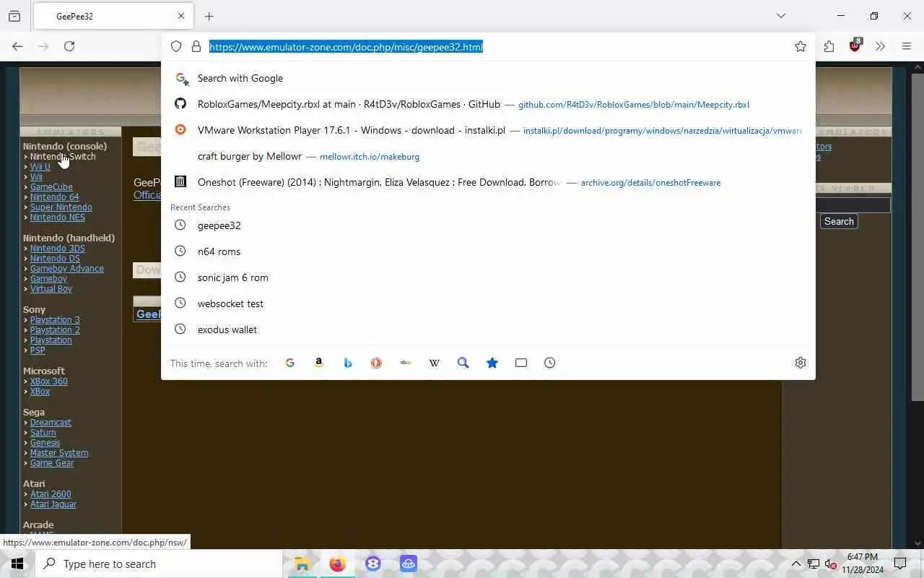Screen dimensions: 924x578
Task: Open the network tray icon
Action: [x=813, y=564]
